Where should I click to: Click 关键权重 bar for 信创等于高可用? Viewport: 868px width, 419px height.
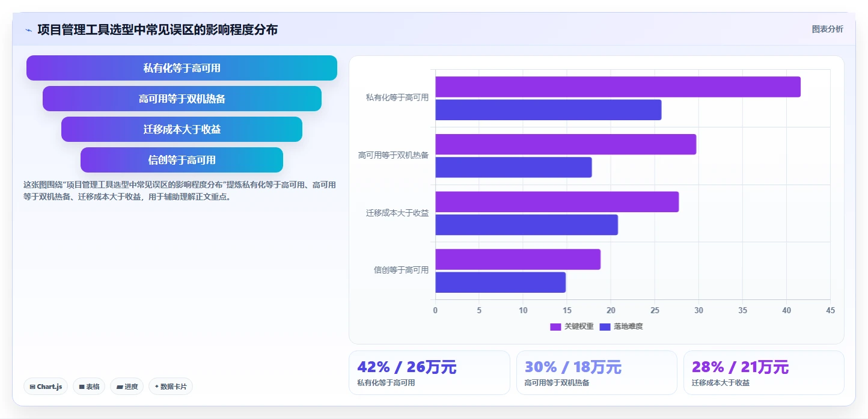518,259
